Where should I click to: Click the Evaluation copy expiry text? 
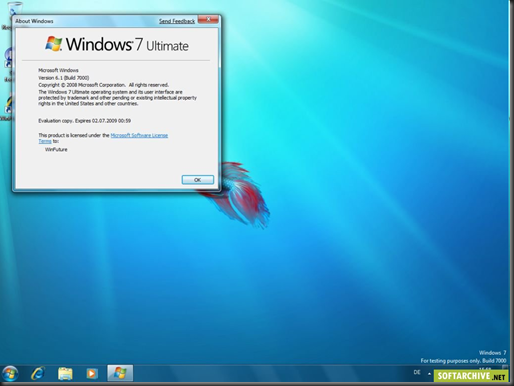tap(84, 121)
